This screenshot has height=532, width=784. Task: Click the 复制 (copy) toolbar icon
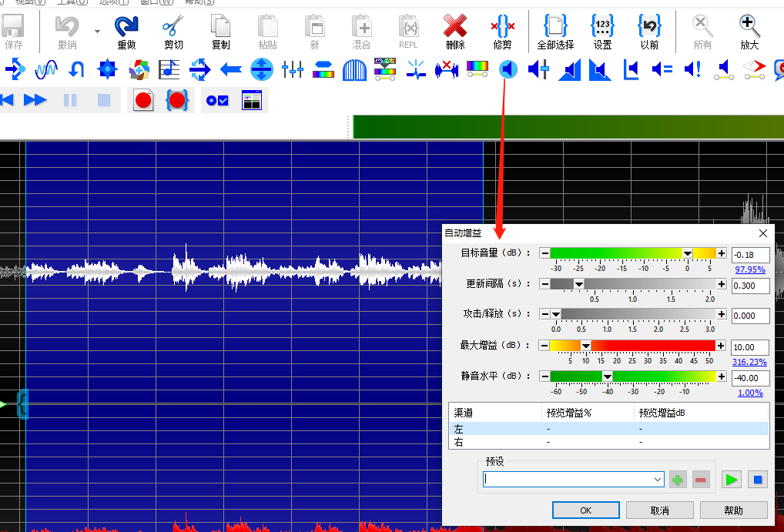point(220,27)
